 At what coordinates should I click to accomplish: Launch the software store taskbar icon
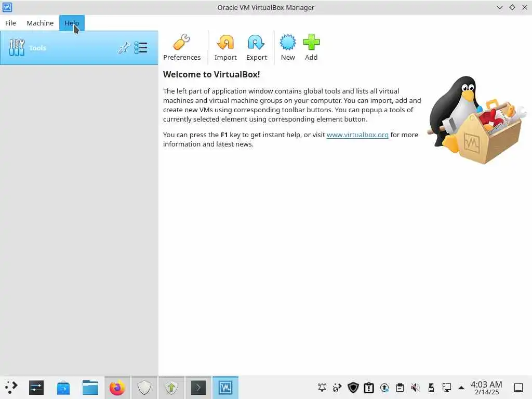click(x=63, y=388)
